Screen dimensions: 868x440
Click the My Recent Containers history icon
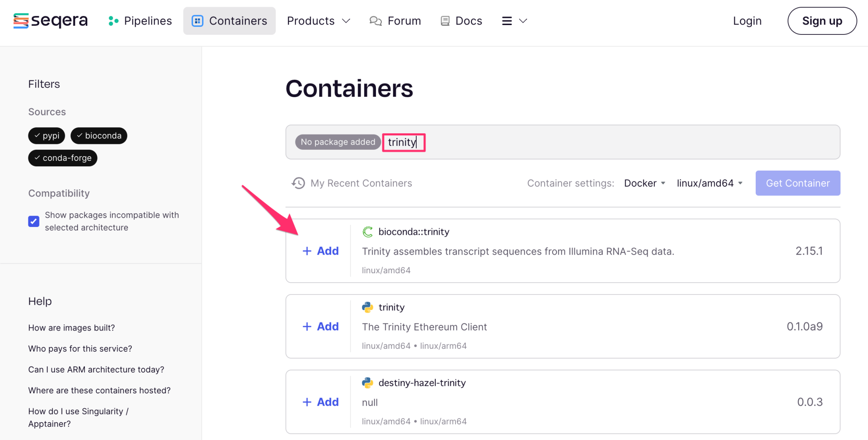tap(298, 183)
